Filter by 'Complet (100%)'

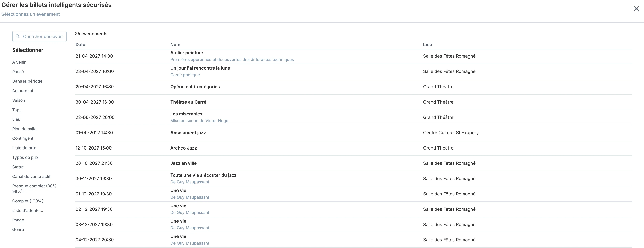pos(28,201)
